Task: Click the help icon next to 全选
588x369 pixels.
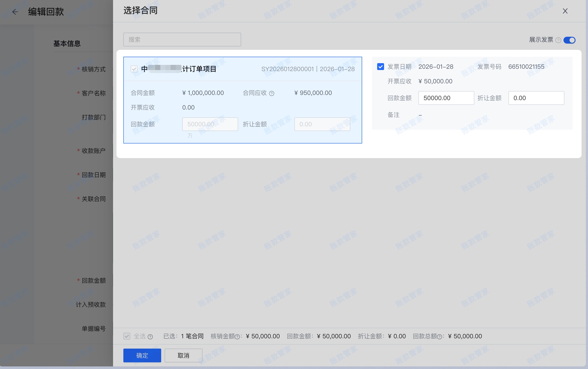Action: (x=150, y=337)
